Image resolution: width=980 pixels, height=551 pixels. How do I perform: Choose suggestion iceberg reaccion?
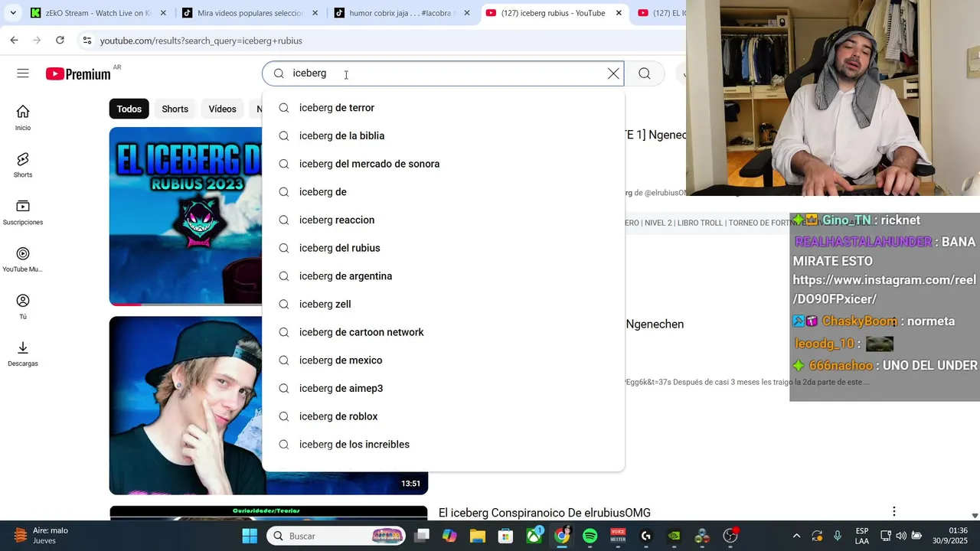(443, 220)
